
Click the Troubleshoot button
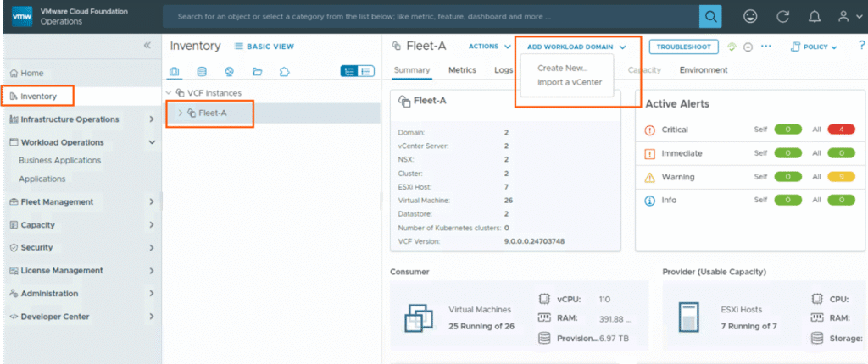[684, 47]
